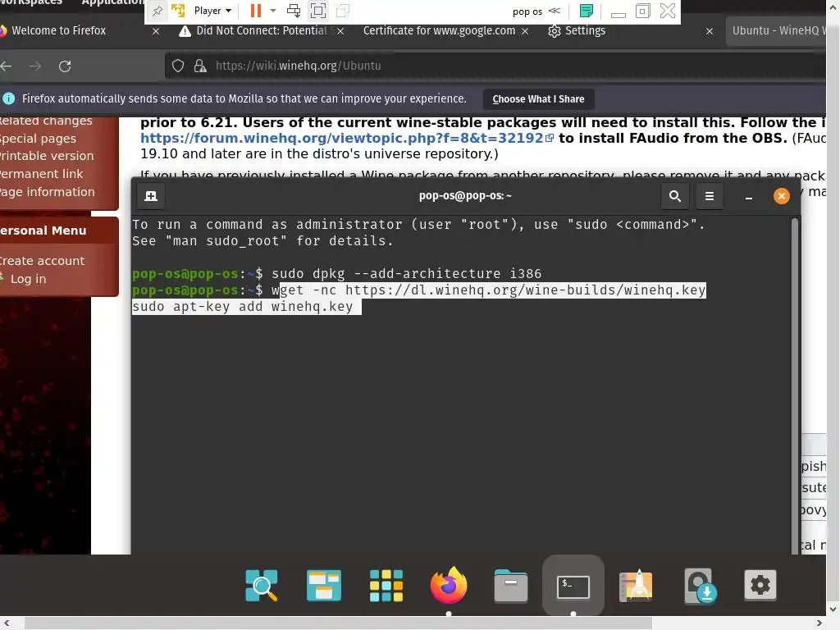Viewport: 840px width, 630px height.
Task: Click the sudo apt-key add winehq.key text
Action: click(x=243, y=307)
